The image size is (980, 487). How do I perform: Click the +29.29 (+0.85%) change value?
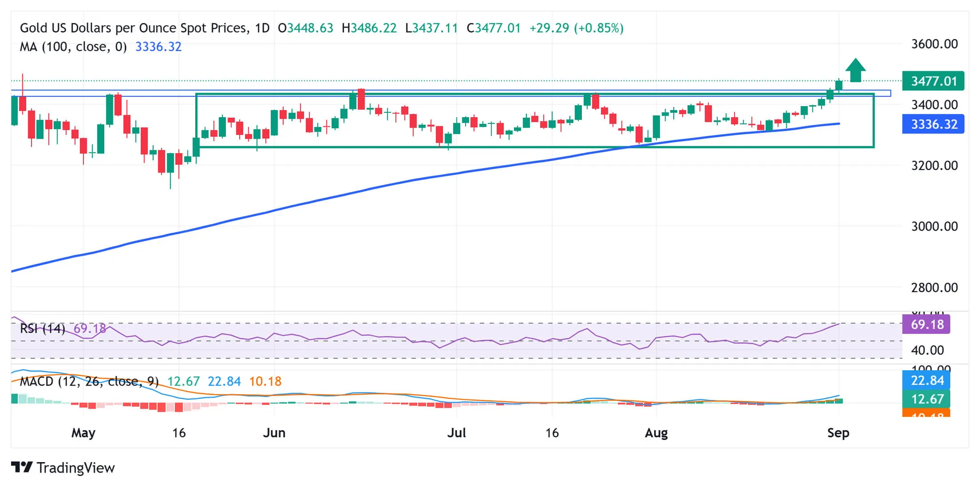(574, 28)
